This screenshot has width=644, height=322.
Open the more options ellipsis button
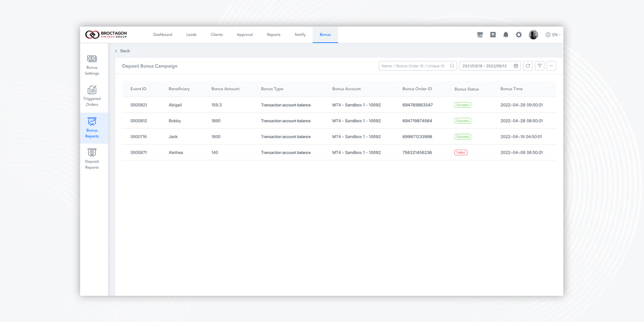(x=551, y=66)
